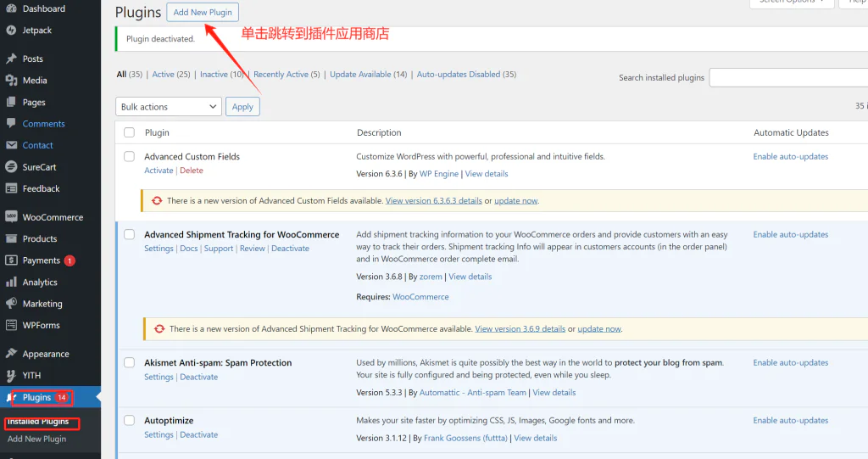This screenshot has height=459, width=868.
Task: Click the Jetpack icon in sidebar
Action: (11, 31)
